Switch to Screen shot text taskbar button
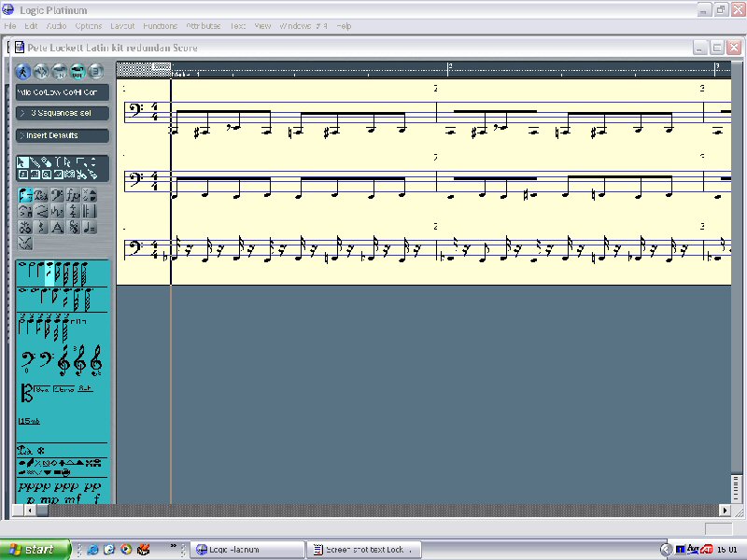This screenshot has height=560, width=747. (365, 550)
